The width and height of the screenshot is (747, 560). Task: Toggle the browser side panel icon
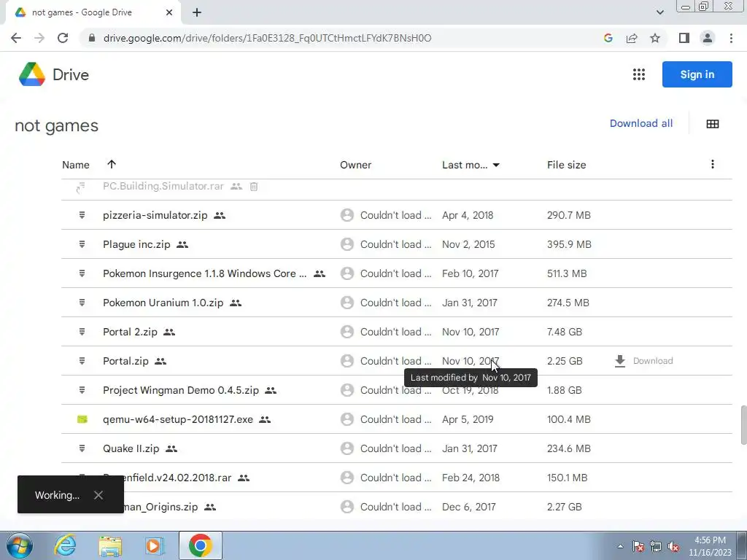click(x=684, y=38)
